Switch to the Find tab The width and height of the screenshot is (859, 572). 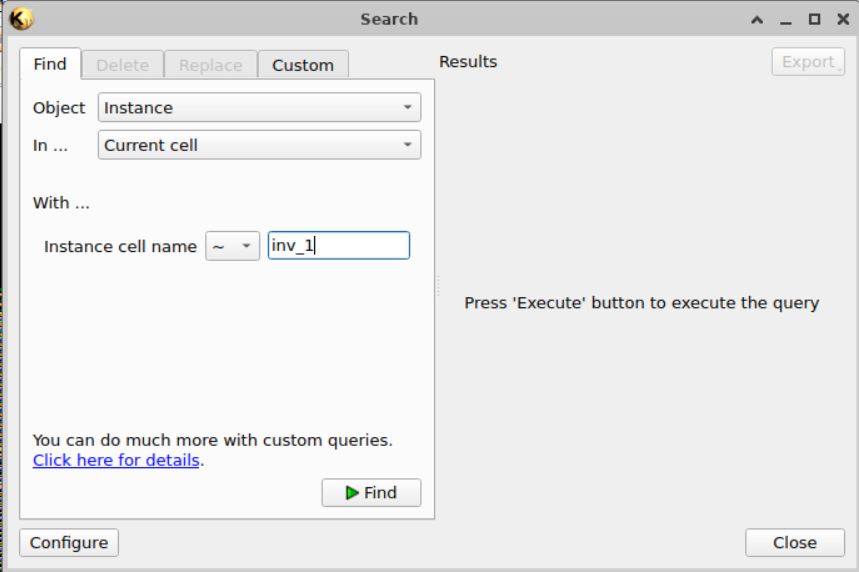[x=50, y=64]
